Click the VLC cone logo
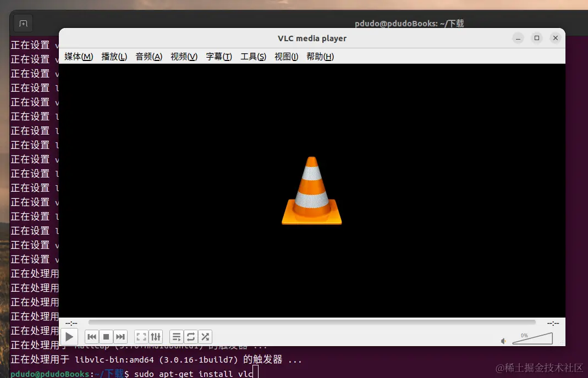 [312, 191]
